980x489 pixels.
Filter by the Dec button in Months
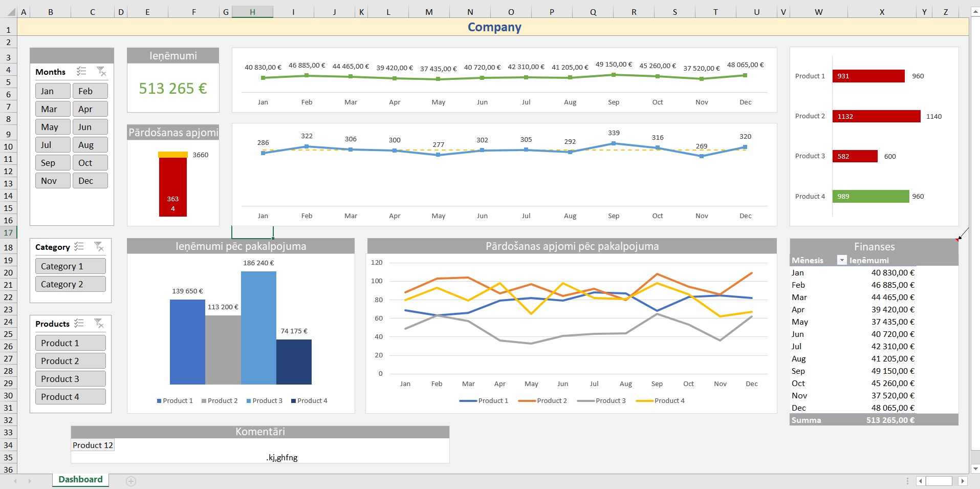(90, 181)
